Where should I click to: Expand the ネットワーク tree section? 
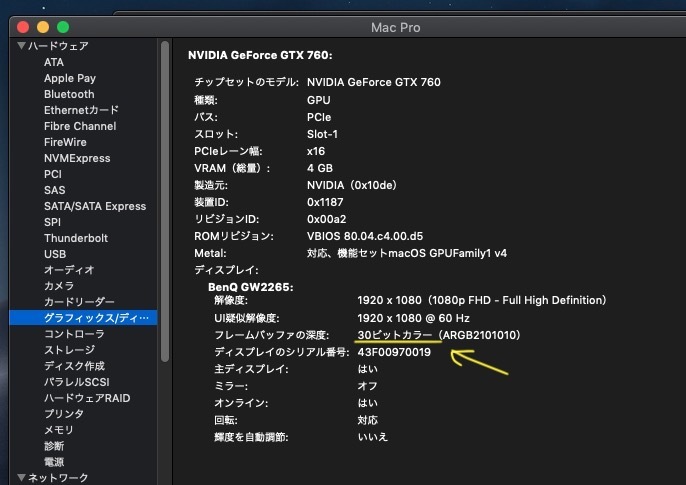(21, 477)
